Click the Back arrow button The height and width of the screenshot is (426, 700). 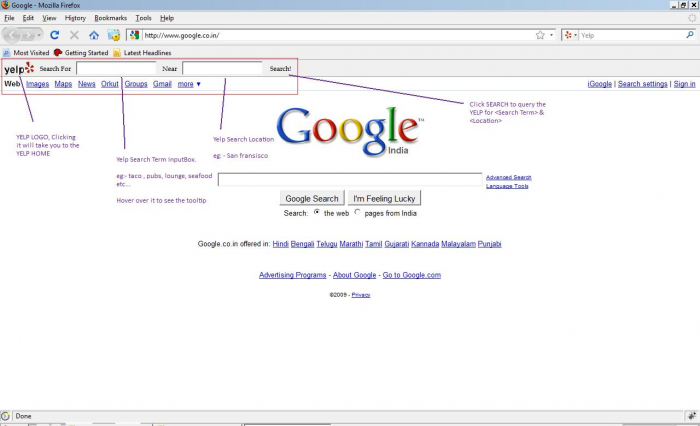point(12,35)
